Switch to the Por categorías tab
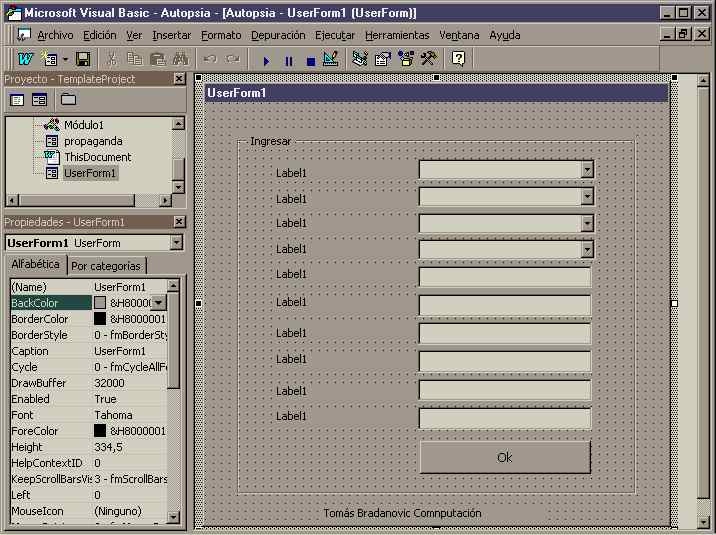The width and height of the screenshot is (716, 535). (106, 266)
